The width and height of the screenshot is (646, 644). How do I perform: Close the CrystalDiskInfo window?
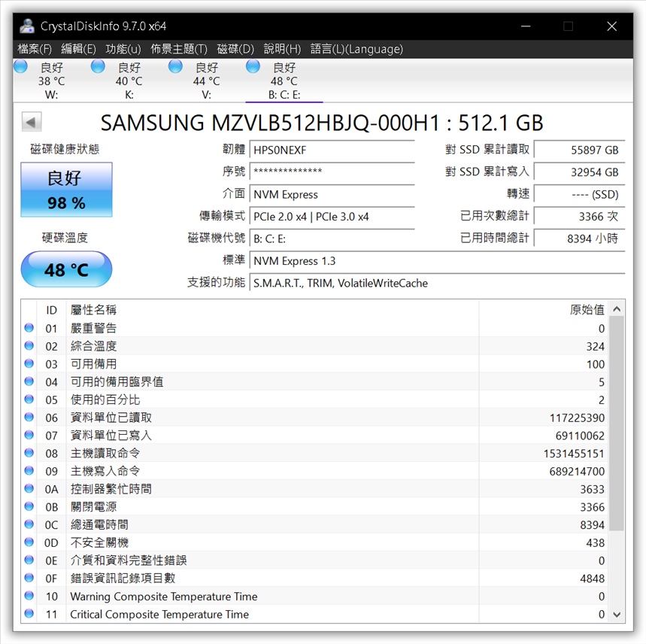tap(612, 26)
